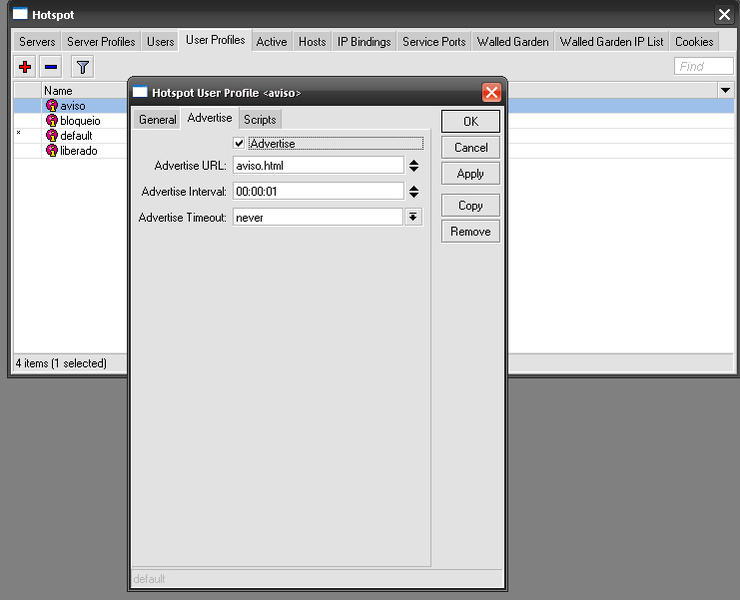
Task: Select the aviso row name
Action: point(73,106)
